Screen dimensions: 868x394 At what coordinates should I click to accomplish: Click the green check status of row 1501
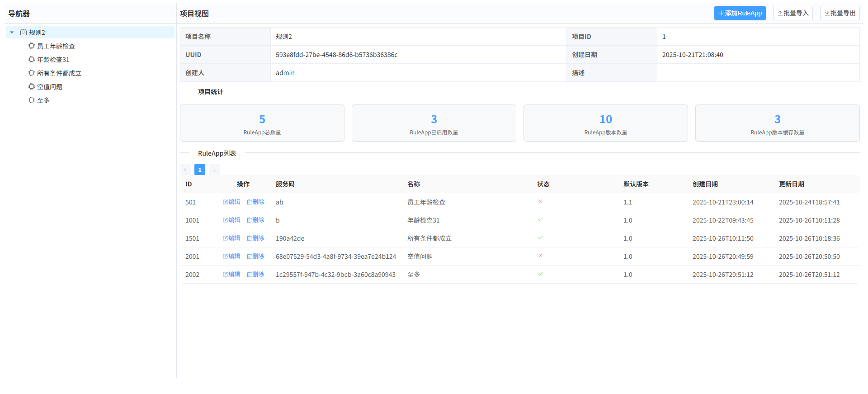540,238
